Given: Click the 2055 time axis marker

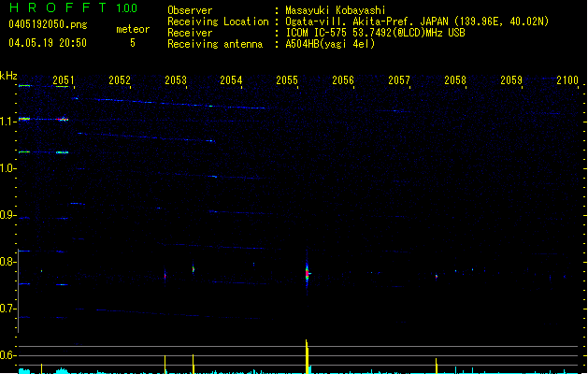Looking at the screenshot, I should click(287, 80).
